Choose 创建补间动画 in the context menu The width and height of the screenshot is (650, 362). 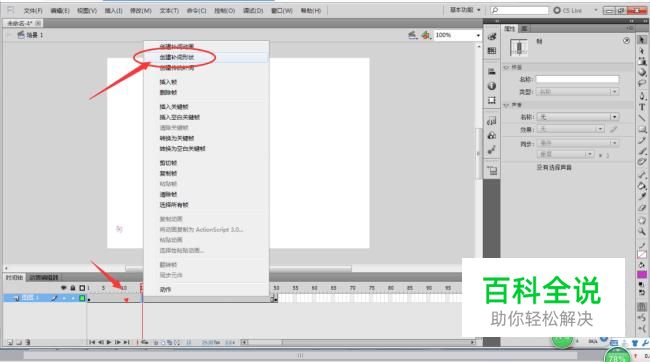177,46
